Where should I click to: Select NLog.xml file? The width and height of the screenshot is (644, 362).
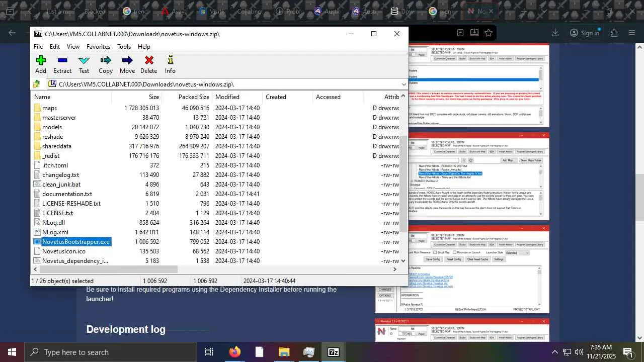click(x=55, y=232)
